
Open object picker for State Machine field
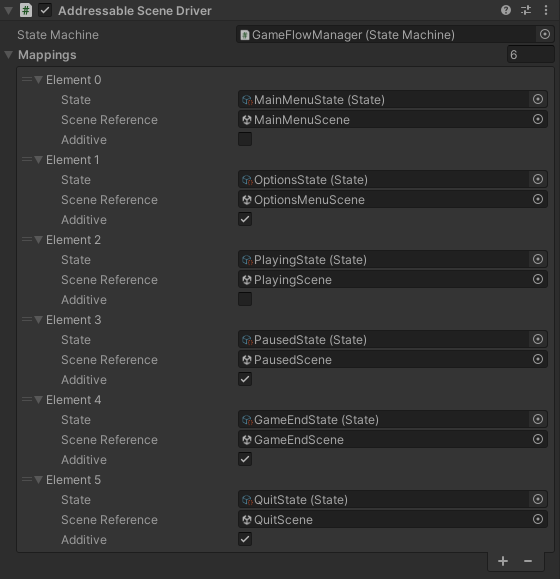tap(545, 34)
